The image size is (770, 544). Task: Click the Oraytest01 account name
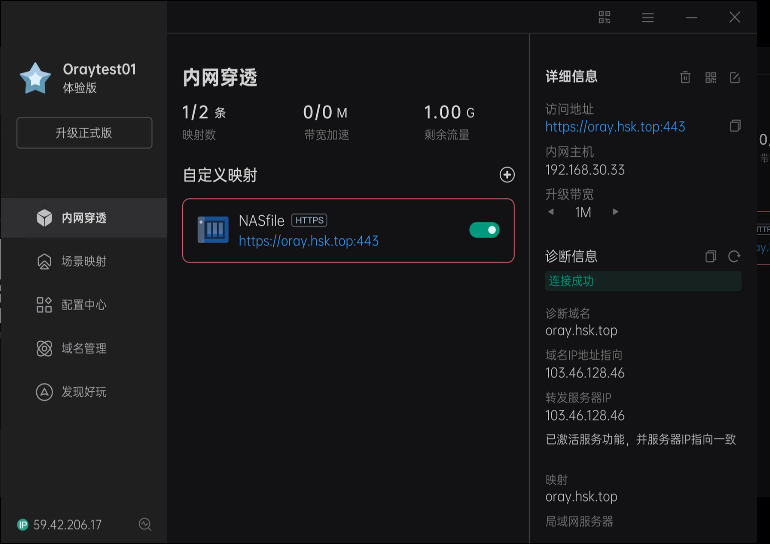click(x=99, y=69)
